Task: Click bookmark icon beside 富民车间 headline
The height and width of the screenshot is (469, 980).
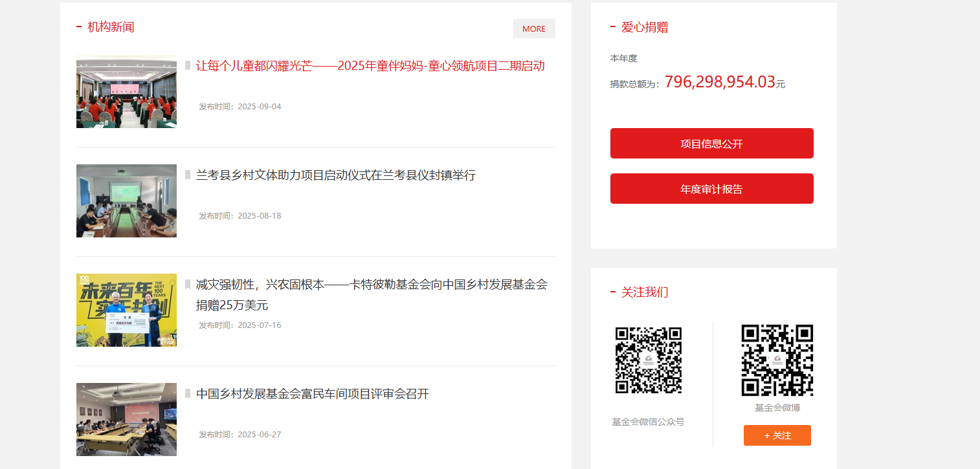Action: 188,394
